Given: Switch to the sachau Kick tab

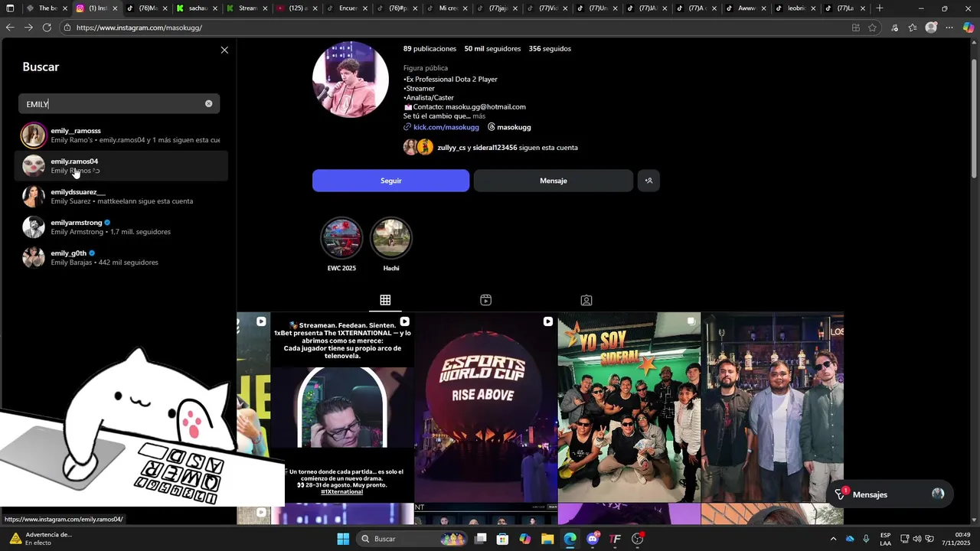Looking at the screenshot, I should click(196, 8).
